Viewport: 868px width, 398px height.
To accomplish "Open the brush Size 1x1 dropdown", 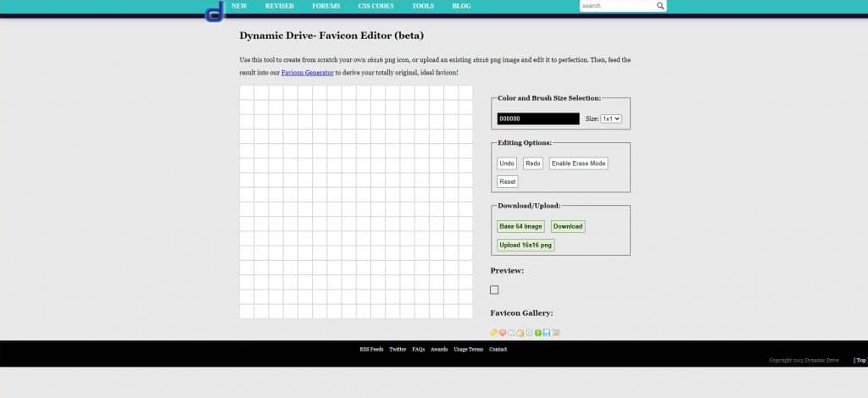I will pos(611,119).
